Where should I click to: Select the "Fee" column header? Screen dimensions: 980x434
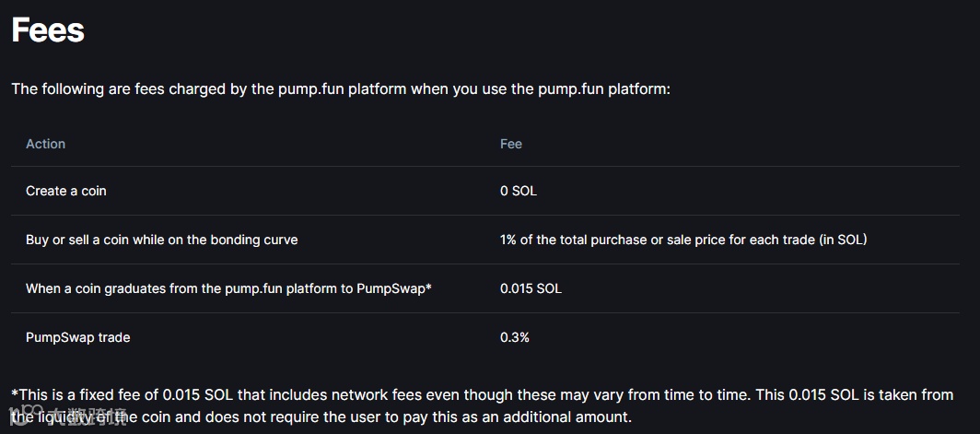tap(511, 144)
